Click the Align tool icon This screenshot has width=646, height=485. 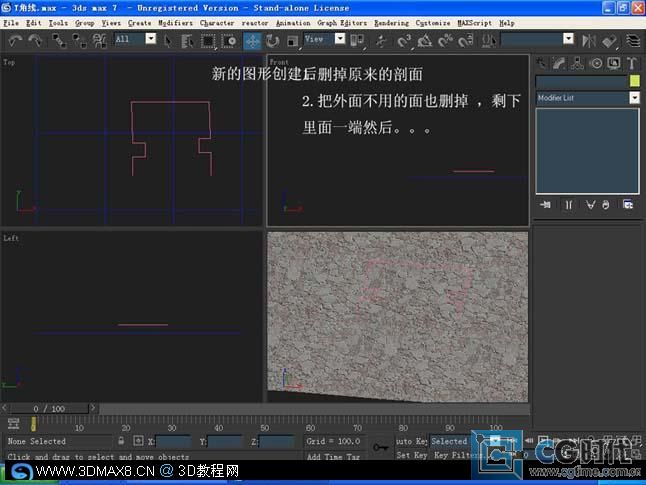(x=609, y=41)
